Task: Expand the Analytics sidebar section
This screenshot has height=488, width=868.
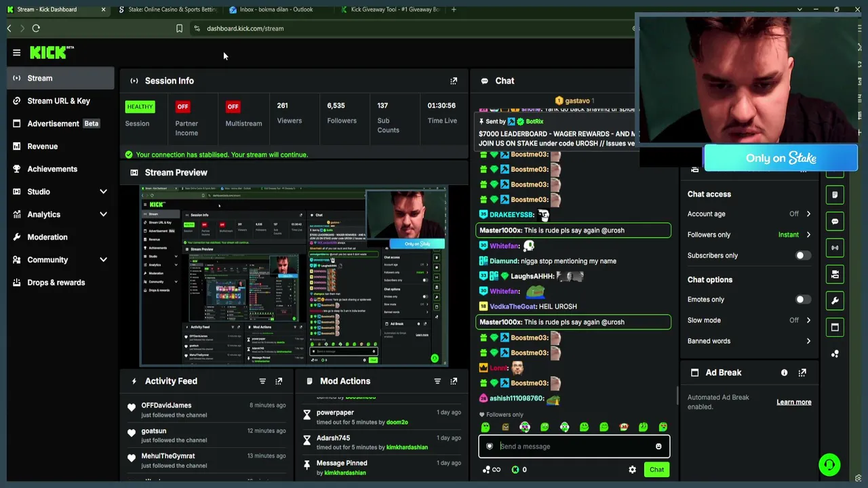Action: 103,214
